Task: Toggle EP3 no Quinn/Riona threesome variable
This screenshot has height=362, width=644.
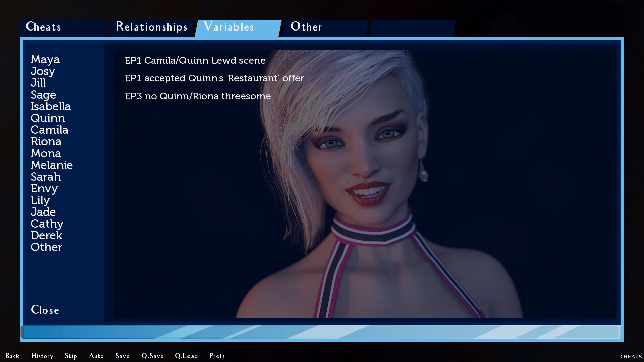Action: (198, 96)
